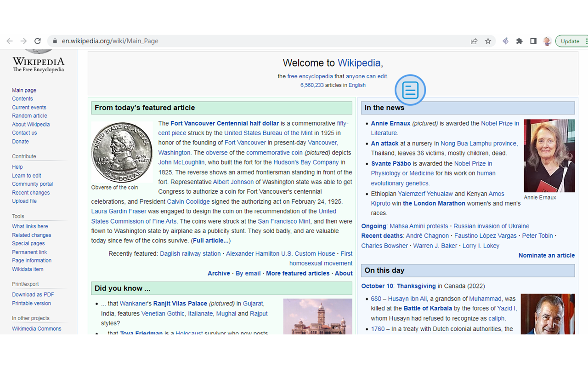Open Daglish railway station link
588x368 pixels.
190,253
